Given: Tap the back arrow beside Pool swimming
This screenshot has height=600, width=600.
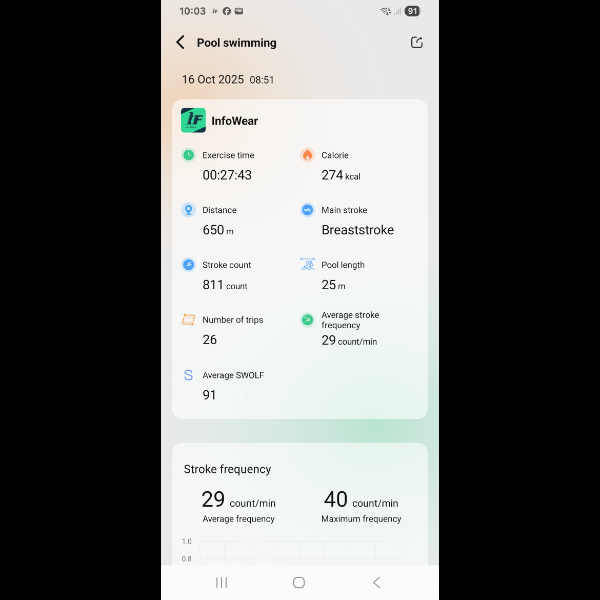Looking at the screenshot, I should click(x=180, y=42).
